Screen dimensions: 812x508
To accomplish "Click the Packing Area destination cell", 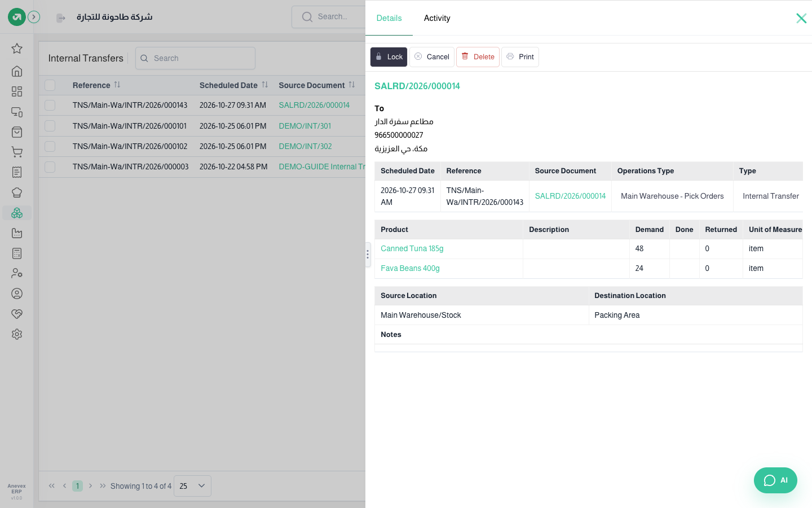I will [x=695, y=315].
